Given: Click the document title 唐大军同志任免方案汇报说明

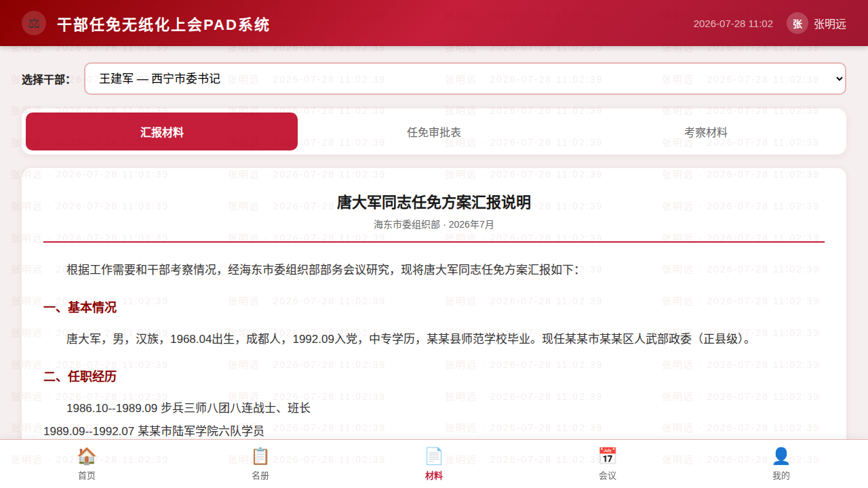Looking at the screenshot, I should point(434,203).
